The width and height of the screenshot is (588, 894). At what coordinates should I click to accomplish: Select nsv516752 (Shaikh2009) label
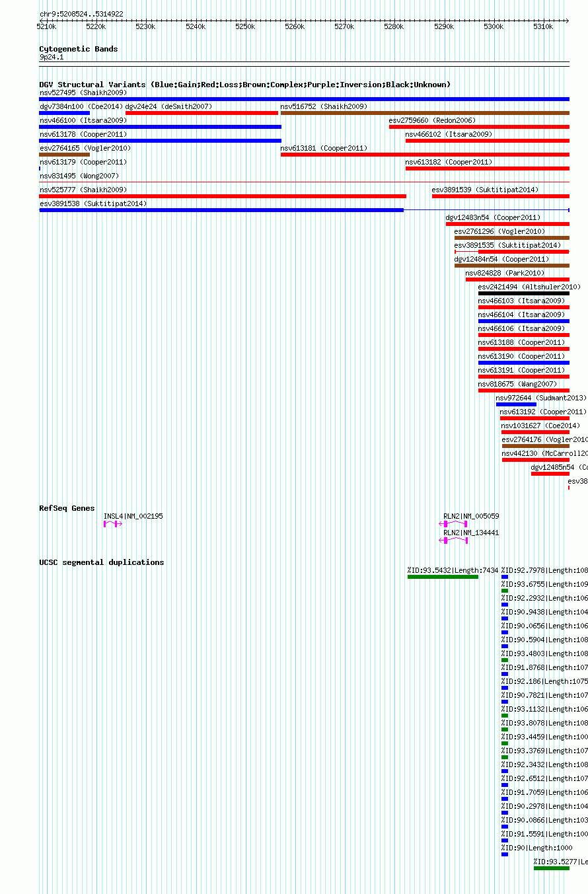[324, 106]
